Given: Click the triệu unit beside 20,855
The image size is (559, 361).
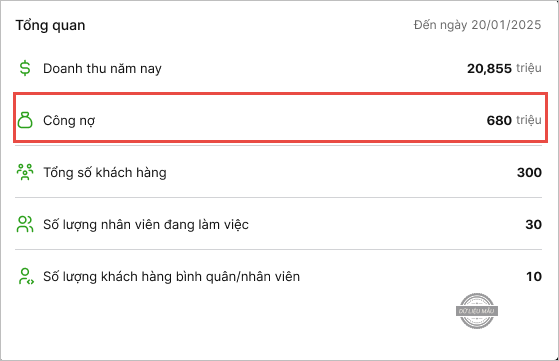Looking at the screenshot, I should coord(529,68).
